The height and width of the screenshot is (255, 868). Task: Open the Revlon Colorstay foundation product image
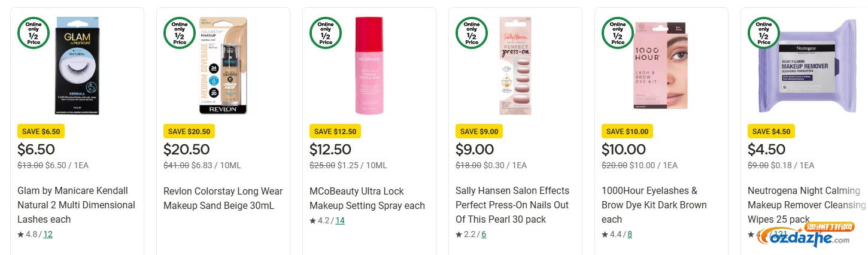click(223, 66)
